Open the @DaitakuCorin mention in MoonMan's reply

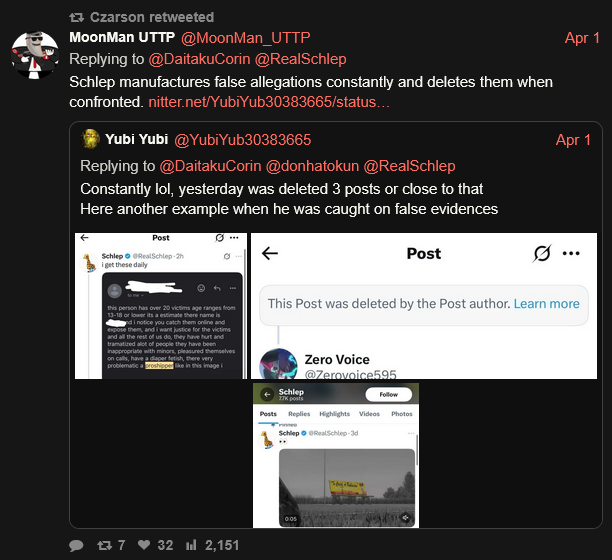pos(199,59)
